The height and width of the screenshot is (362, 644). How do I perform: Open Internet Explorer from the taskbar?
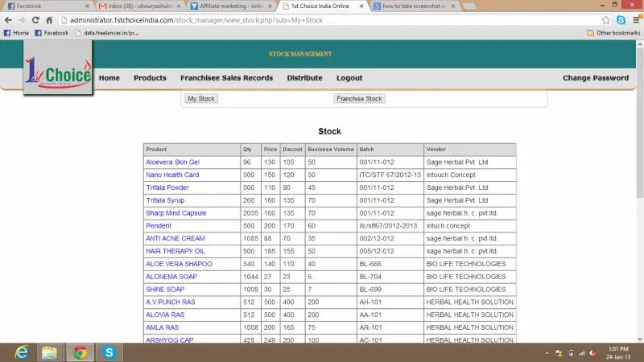21,352
